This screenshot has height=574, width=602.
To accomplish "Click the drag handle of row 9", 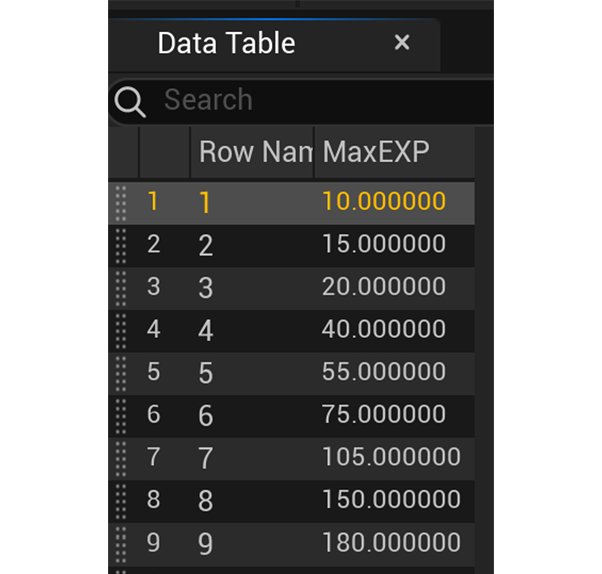I will coord(121,543).
